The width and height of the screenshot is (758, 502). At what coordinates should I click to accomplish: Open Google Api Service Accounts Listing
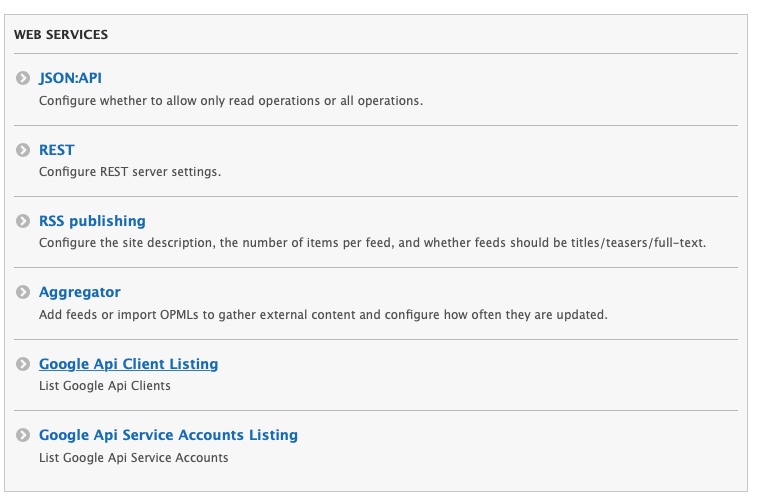(168, 435)
